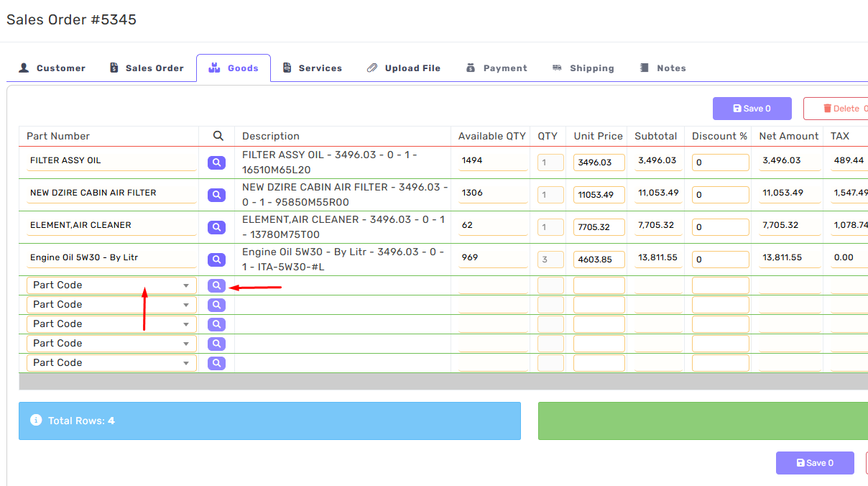This screenshot has height=486, width=868.
Task: Click search icon for NEW DZIRE CABIN AIR FILTER
Action: 216,195
